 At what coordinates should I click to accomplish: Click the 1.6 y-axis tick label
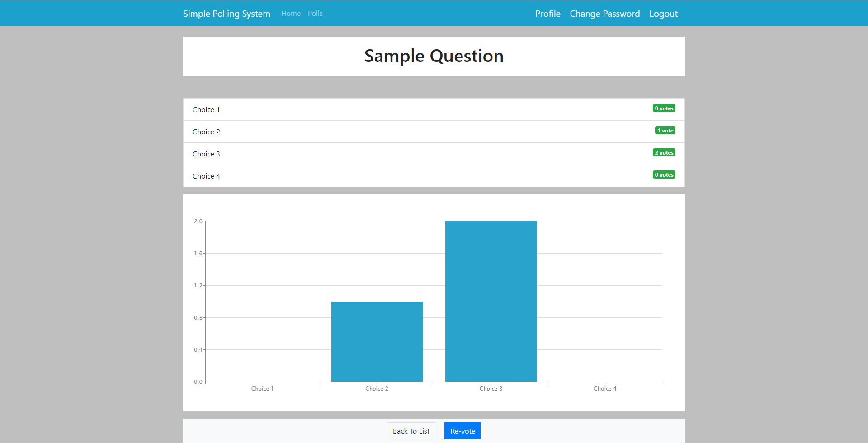pyautogui.click(x=198, y=254)
